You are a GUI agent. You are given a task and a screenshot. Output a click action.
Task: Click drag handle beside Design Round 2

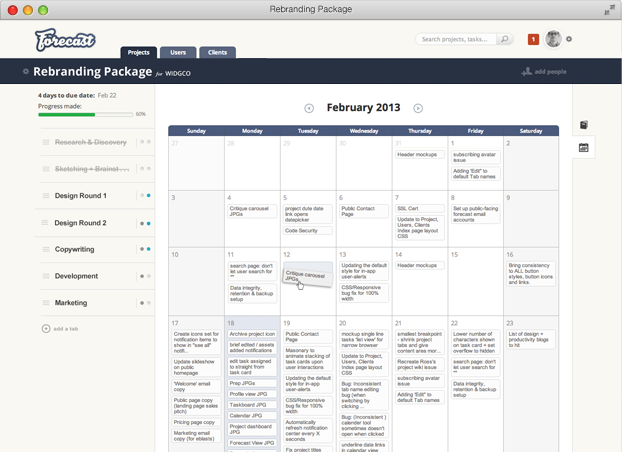click(45, 223)
